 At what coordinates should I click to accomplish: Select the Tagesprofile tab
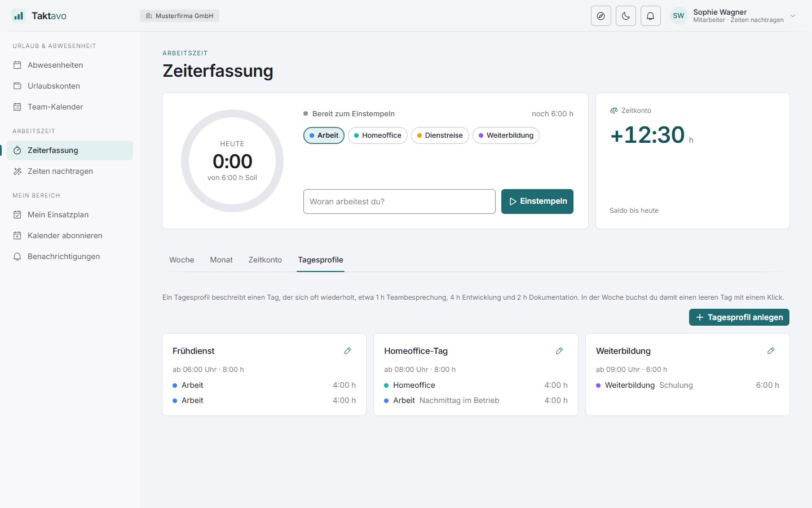(x=320, y=260)
